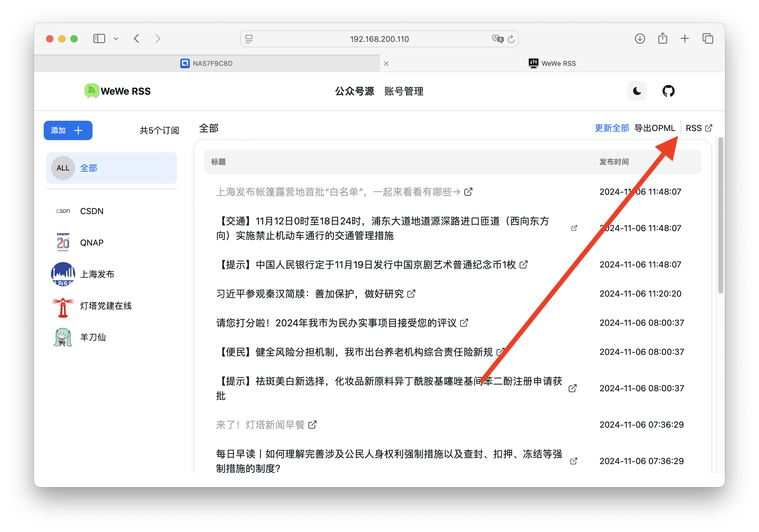Open external link icon for 上海发布帐篷露营地 article
This screenshot has width=759, height=532.
tap(468, 192)
